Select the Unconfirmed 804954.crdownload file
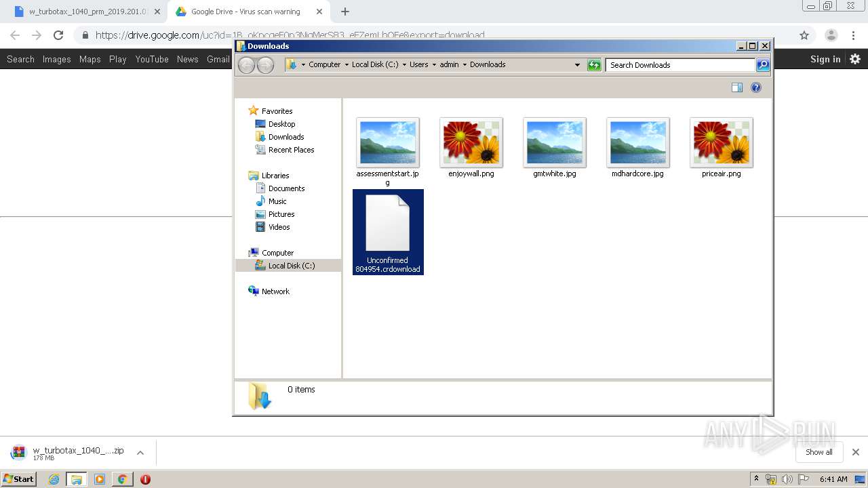This screenshot has width=868, height=488. pyautogui.click(x=388, y=232)
